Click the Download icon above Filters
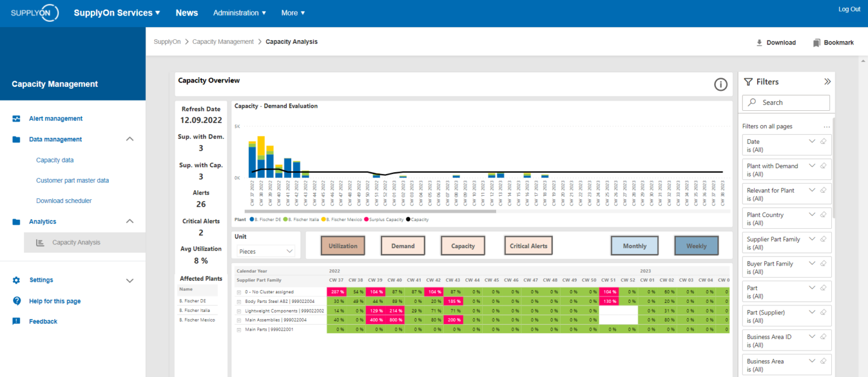868x377 pixels. (x=760, y=42)
